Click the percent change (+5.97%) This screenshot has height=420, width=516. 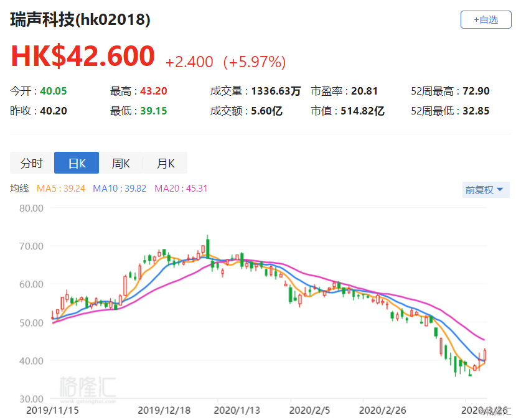coord(255,62)
